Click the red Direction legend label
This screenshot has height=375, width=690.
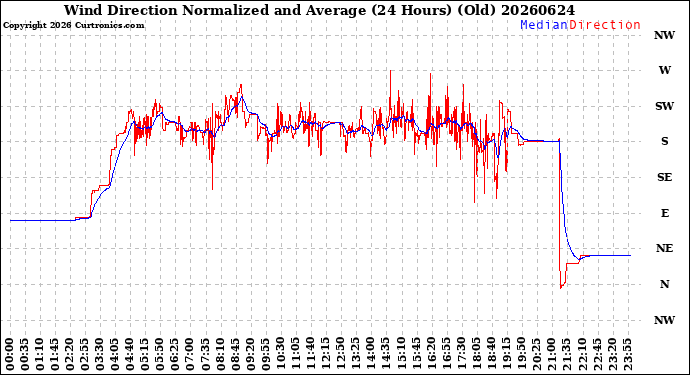coord(605,25)
